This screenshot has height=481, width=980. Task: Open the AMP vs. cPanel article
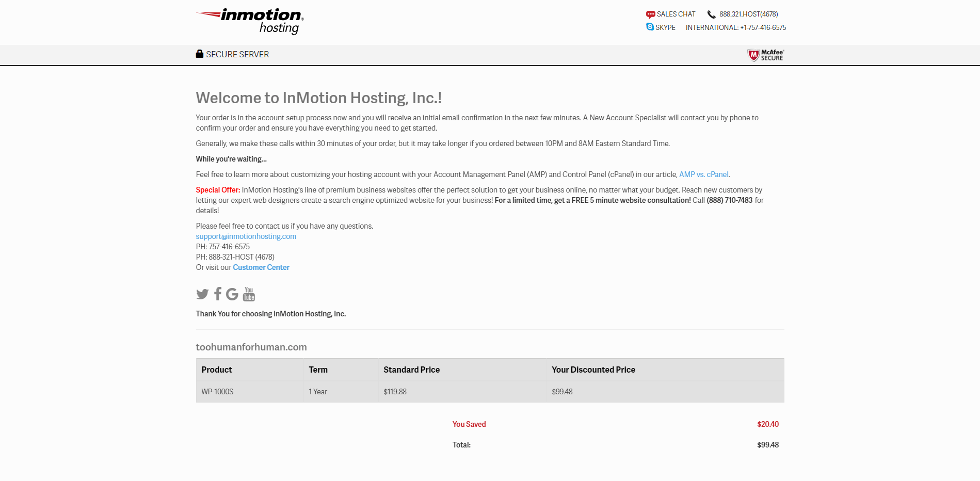704,174
